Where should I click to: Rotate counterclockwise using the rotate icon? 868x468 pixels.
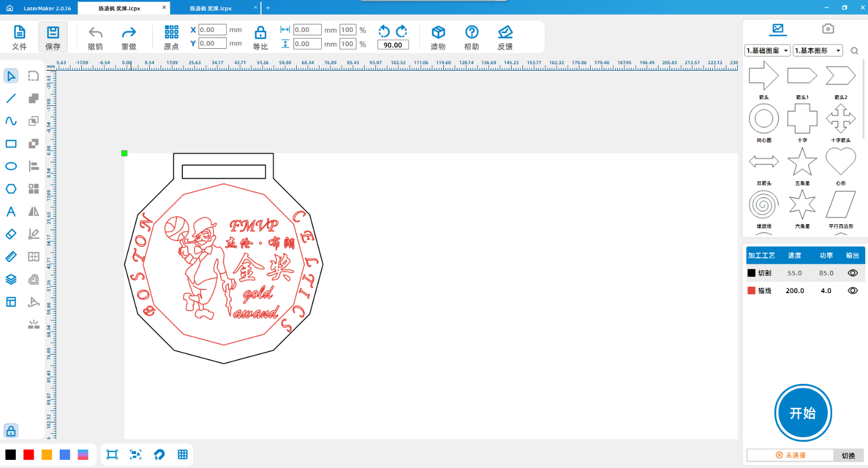coord(384,31)
